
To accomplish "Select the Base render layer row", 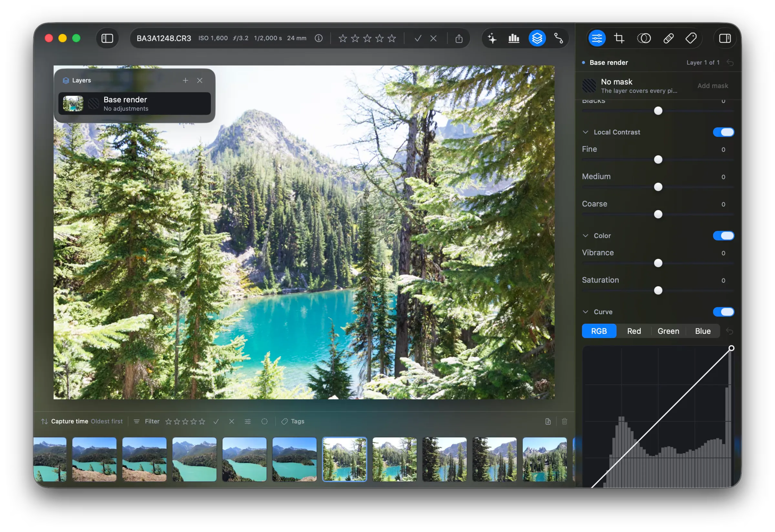I will click(x=134, y=104).
